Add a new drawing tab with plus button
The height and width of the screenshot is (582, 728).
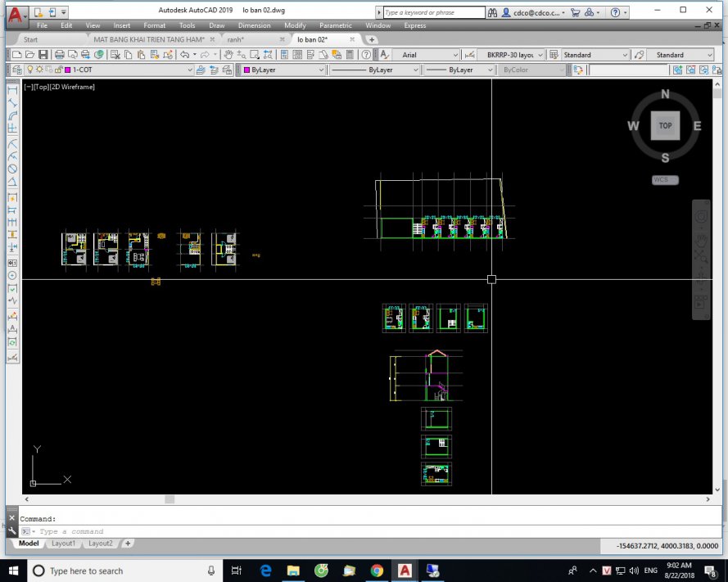[372, 39]
